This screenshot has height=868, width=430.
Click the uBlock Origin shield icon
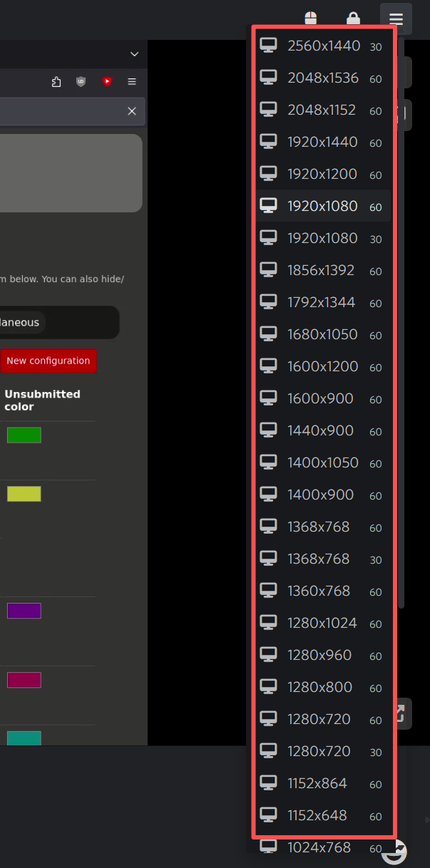(x=81, y=82)
